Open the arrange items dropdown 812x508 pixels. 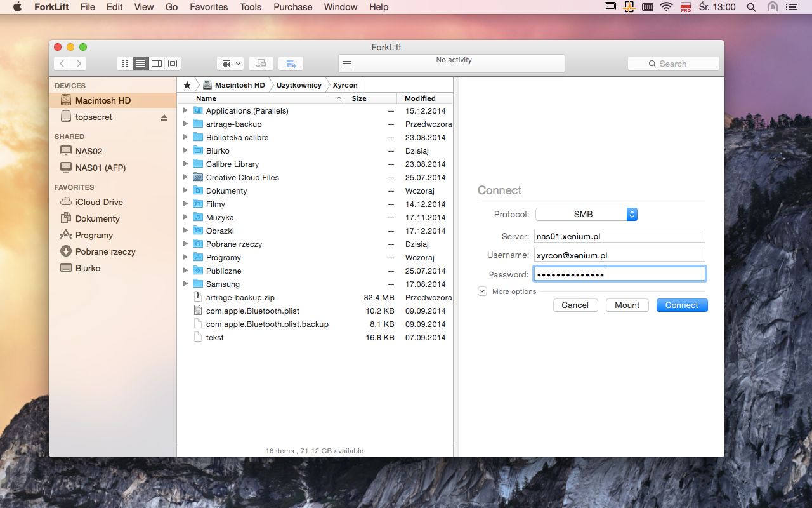coord(230,63)
